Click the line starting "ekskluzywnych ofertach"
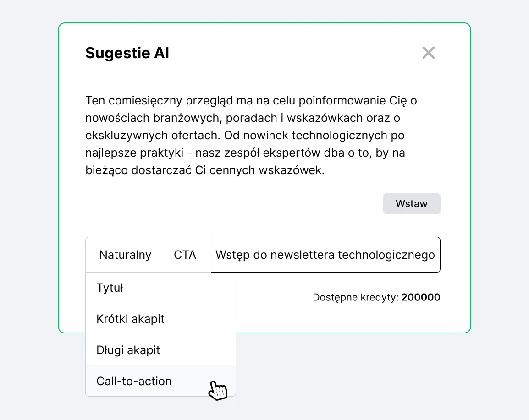Image resolution: width=529 pixels, height=420 pixels. pos(245,136)
